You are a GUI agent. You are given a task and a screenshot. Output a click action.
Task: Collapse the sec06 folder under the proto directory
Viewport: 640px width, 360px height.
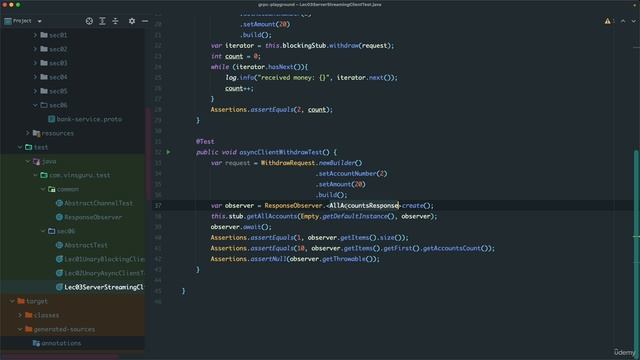(x=35, y=105)
